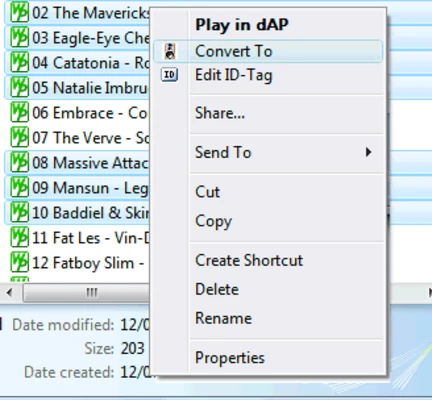Click the file icon for 08 Massive Attac
The width and height of the screenshot is (432, 400).
click(19, 163)
